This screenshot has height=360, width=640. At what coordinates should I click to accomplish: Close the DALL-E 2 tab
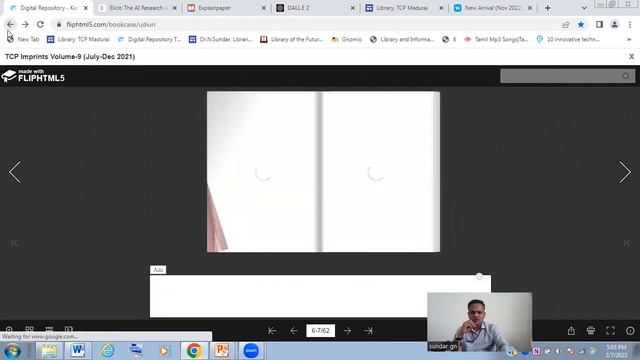[x=352, y=8]
